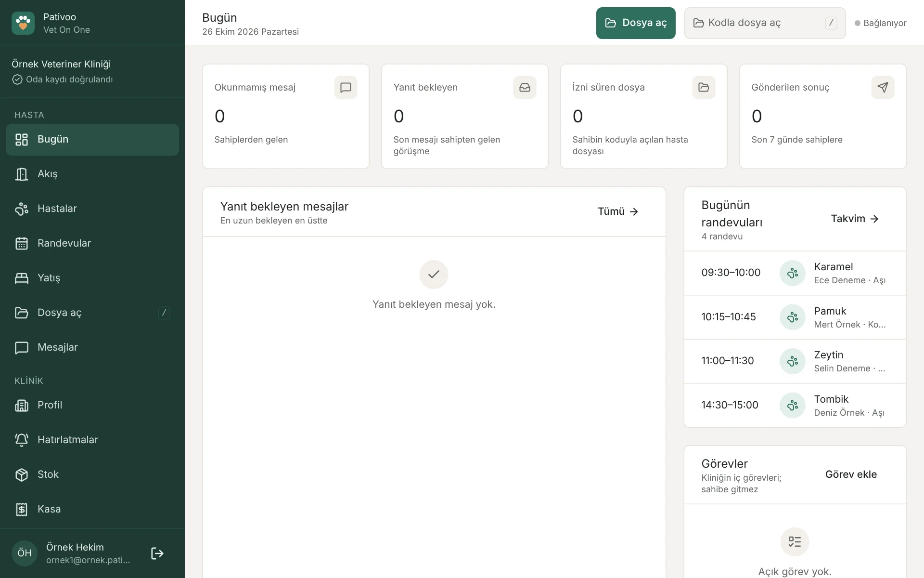Click the inbox icon in Yanıt bekleyen card

click(x=525, y=88)
